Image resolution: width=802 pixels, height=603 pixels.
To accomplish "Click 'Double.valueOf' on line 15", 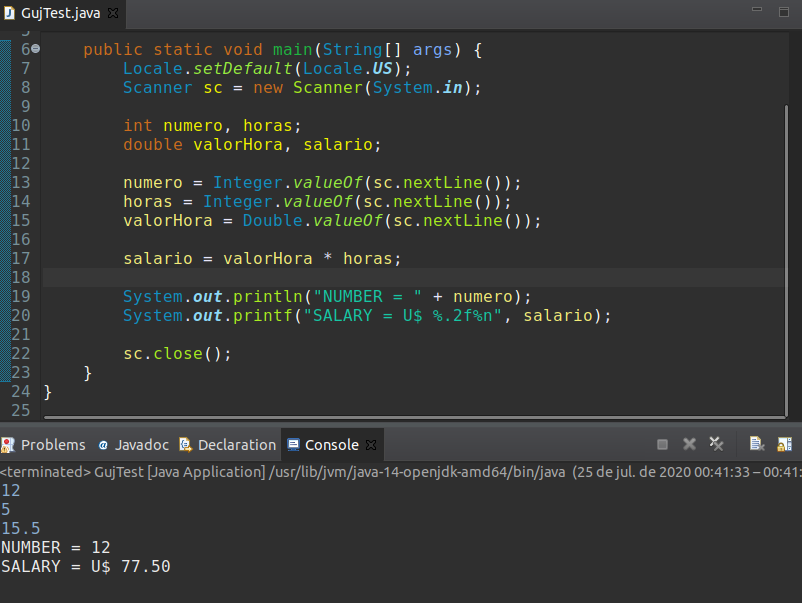I will point(313,221).
